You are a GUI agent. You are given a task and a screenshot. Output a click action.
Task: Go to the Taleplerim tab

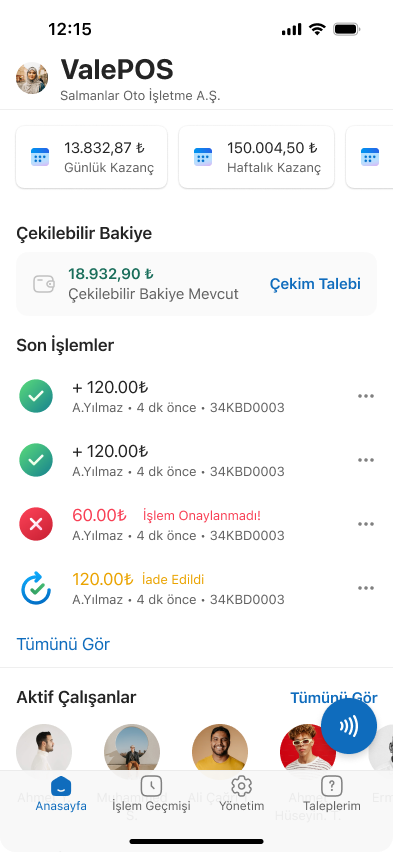click(332, 794)
